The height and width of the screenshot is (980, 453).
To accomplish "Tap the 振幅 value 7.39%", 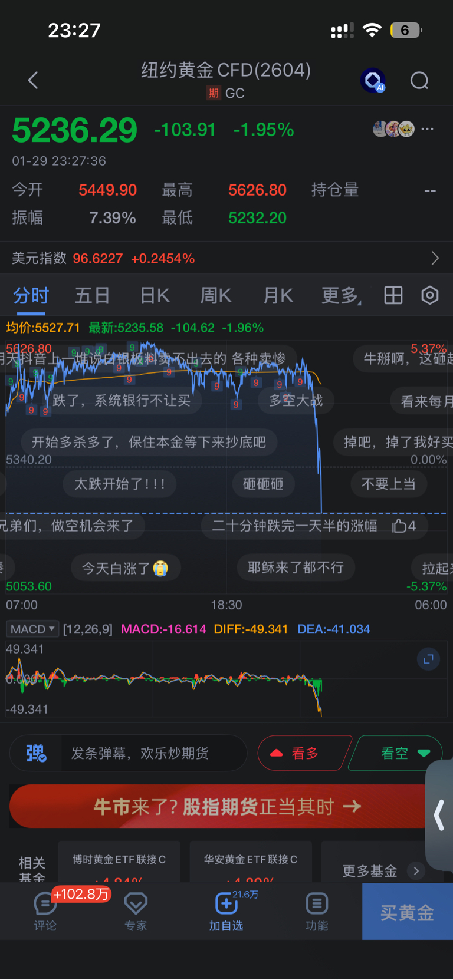I will (113, 218).
